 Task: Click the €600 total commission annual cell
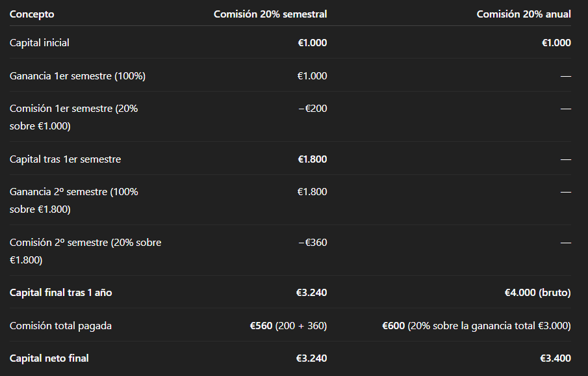pos(476,326)
